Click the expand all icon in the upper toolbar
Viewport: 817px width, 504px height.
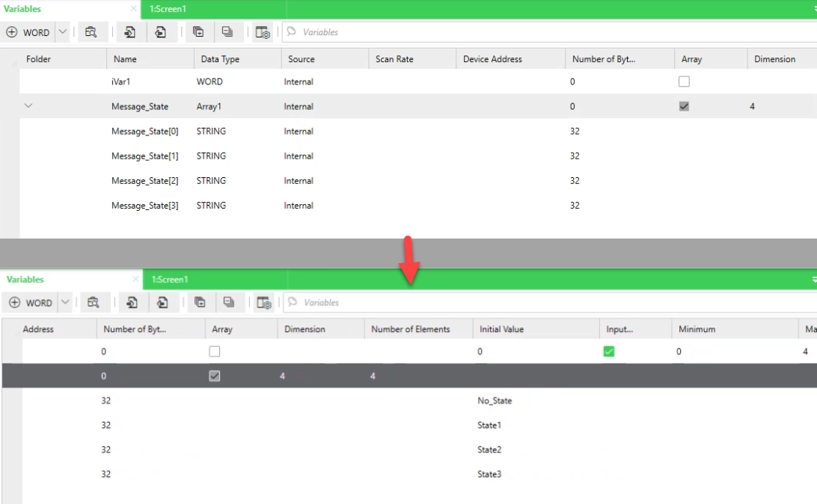click(x=198, y=32)
